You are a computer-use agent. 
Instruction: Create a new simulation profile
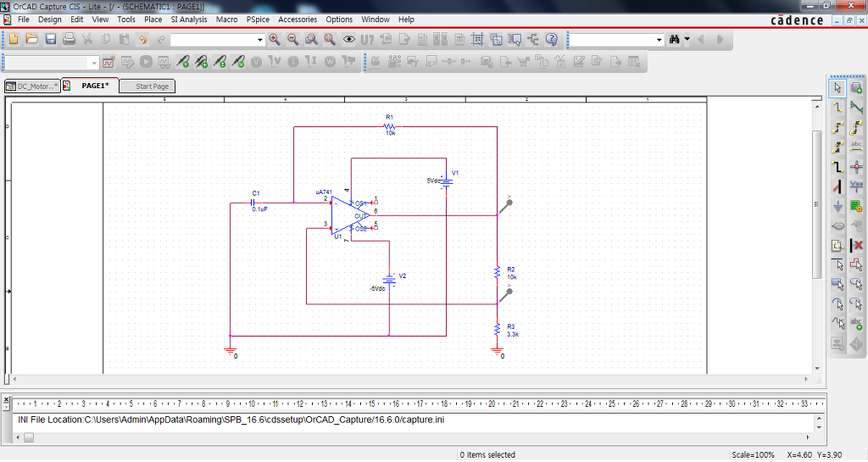coord(108,62)
